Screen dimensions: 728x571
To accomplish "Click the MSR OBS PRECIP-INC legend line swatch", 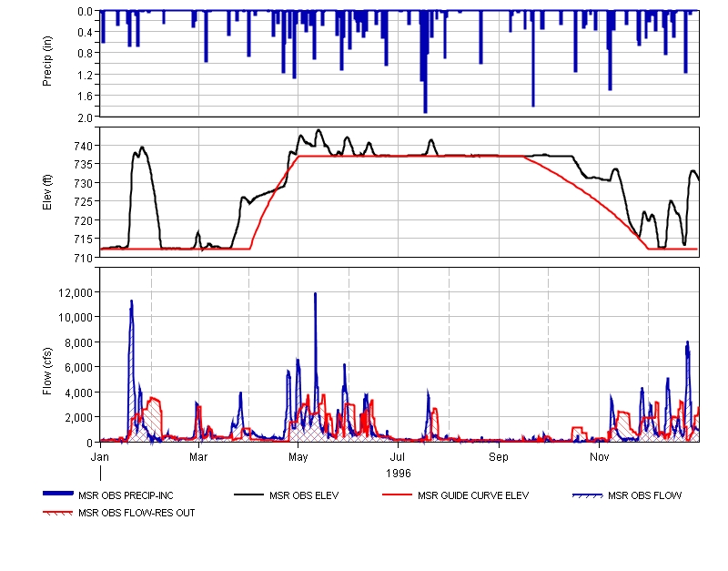I will [59, 495].
